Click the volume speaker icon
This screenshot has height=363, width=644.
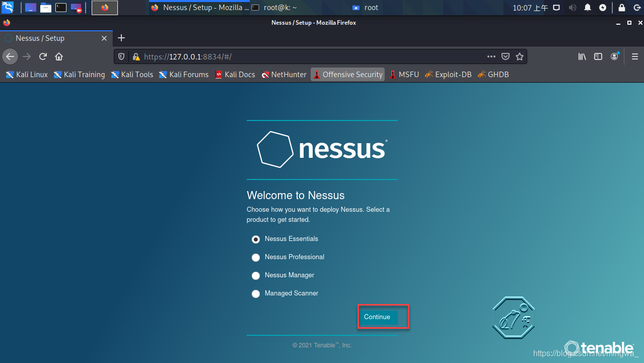tap(572, 8)
